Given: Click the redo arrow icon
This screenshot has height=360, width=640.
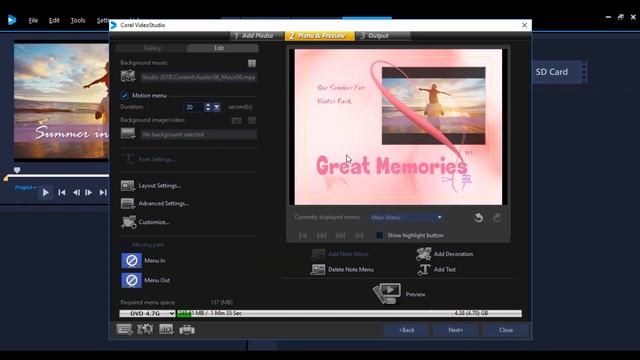Looking at the screenshot, I should point(497,218).
